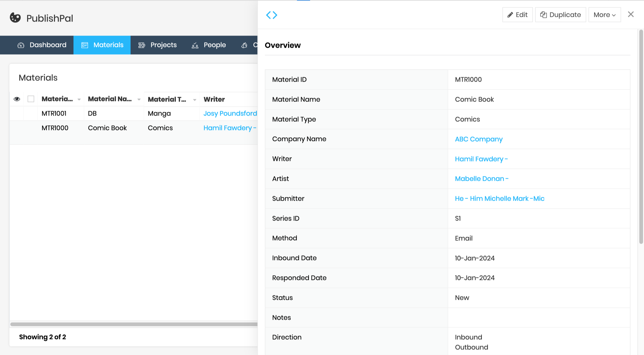Screen dimensions: 644x355
Task: Expand the More options dropdown
Action: point(604,15)
